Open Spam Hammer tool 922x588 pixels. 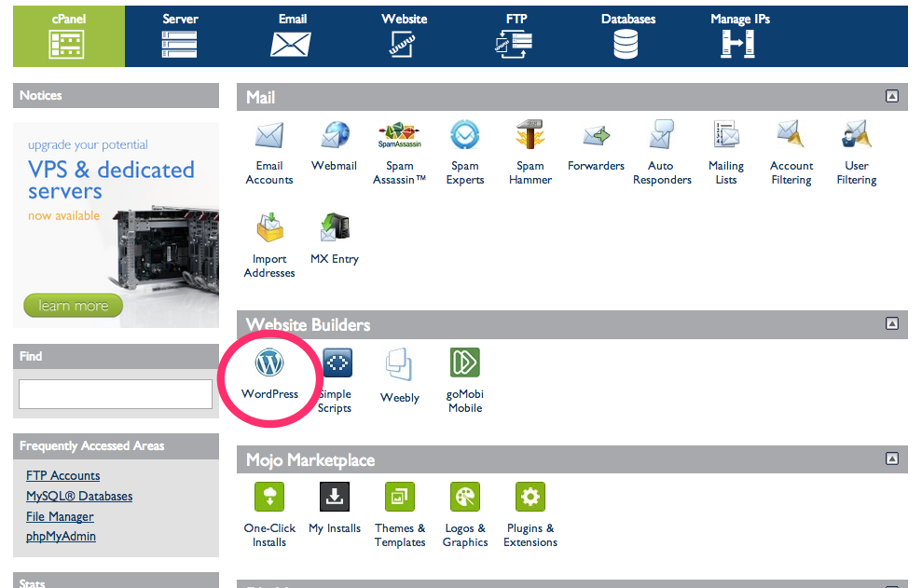tap(530, 153)
